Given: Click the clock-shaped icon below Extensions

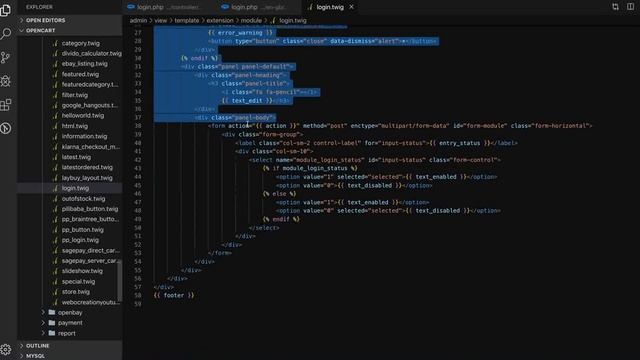Looking at the screenshot, I should (x=6, y=128).
